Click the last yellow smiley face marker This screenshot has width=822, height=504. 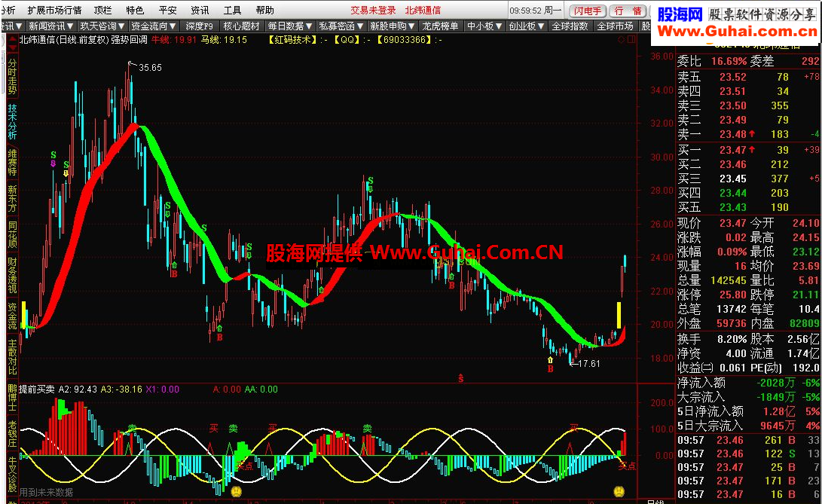point(619,491)
